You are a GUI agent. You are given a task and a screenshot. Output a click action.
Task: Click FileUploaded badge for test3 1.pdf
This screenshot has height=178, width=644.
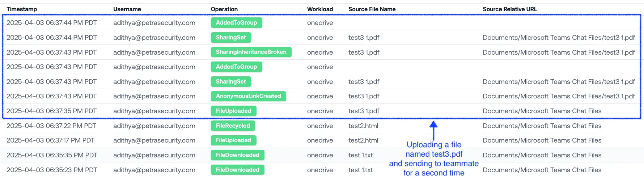(x=234, y=111)
